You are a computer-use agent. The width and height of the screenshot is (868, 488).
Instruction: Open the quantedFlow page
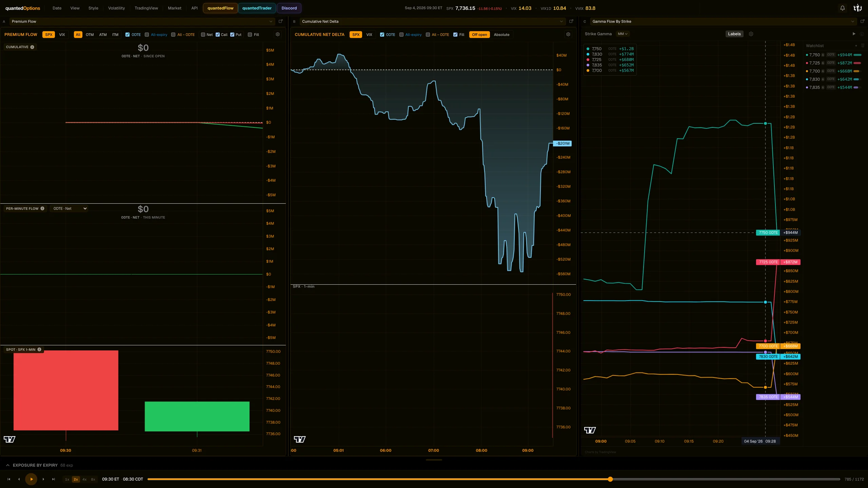tap(220, 8)
